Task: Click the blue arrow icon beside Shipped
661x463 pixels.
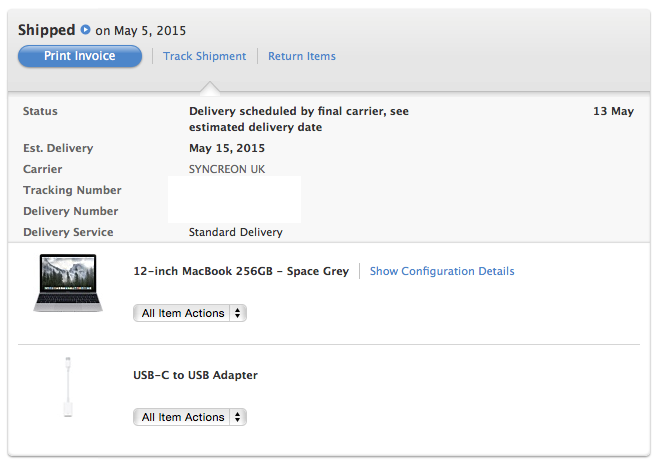Action: (x=86, y=30)
